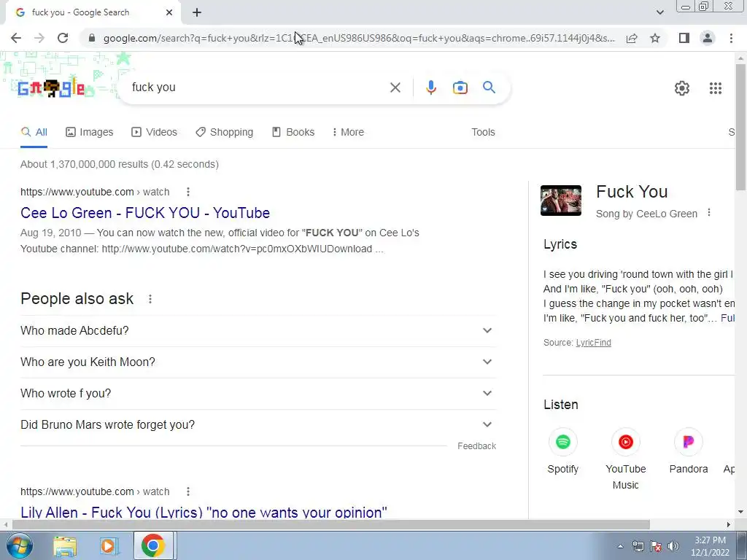
Task: Listen on YouTube Music
Action: (x=625, y=459)
